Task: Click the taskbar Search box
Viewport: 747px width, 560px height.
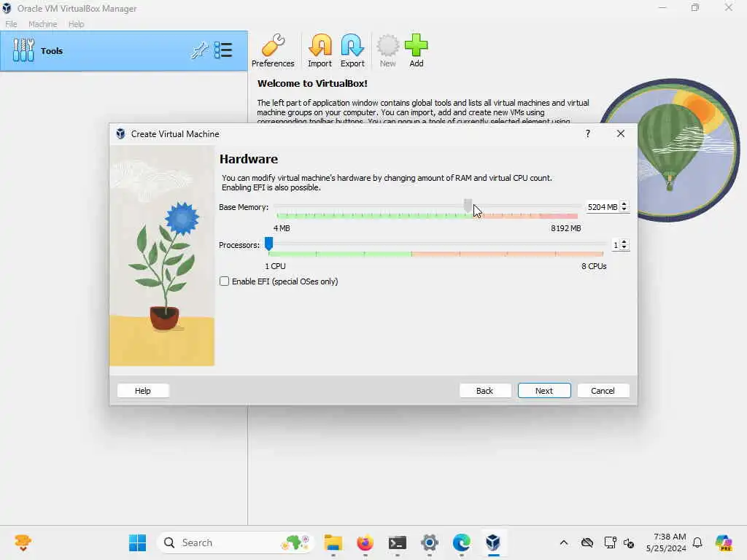Action: [236, 542]
